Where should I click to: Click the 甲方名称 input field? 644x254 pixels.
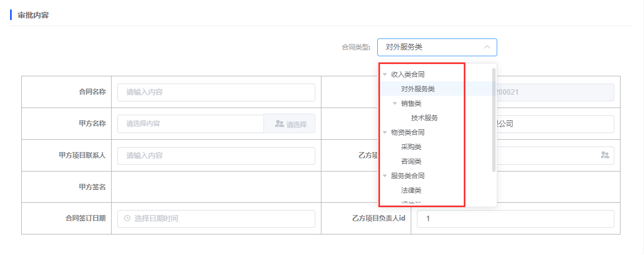[x=190, y=124]
